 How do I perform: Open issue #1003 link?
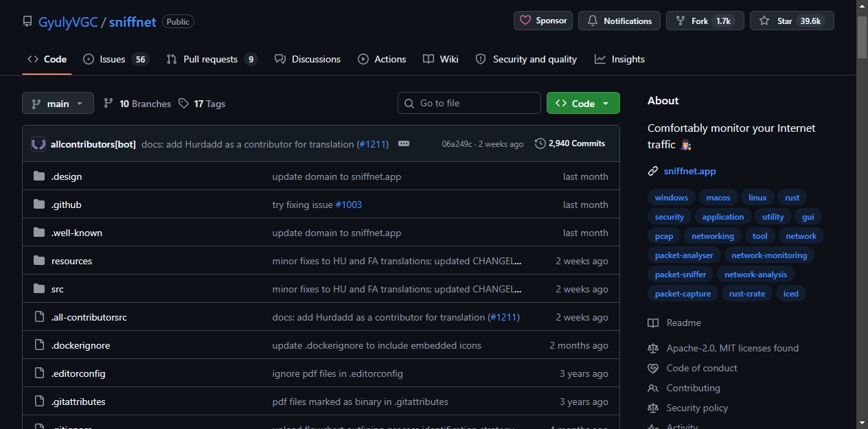(x=348, y=205)
